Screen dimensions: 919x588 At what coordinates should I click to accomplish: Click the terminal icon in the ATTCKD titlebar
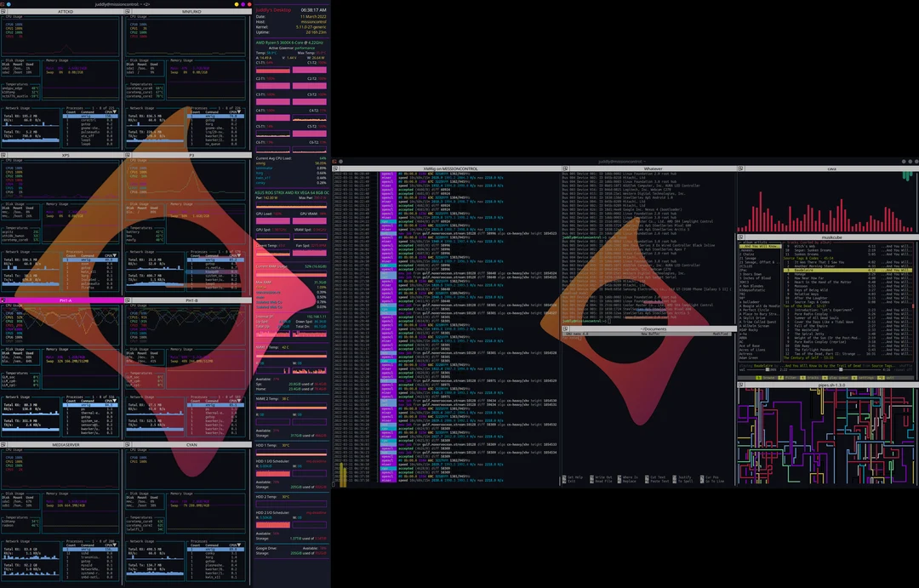click(3, 12)
